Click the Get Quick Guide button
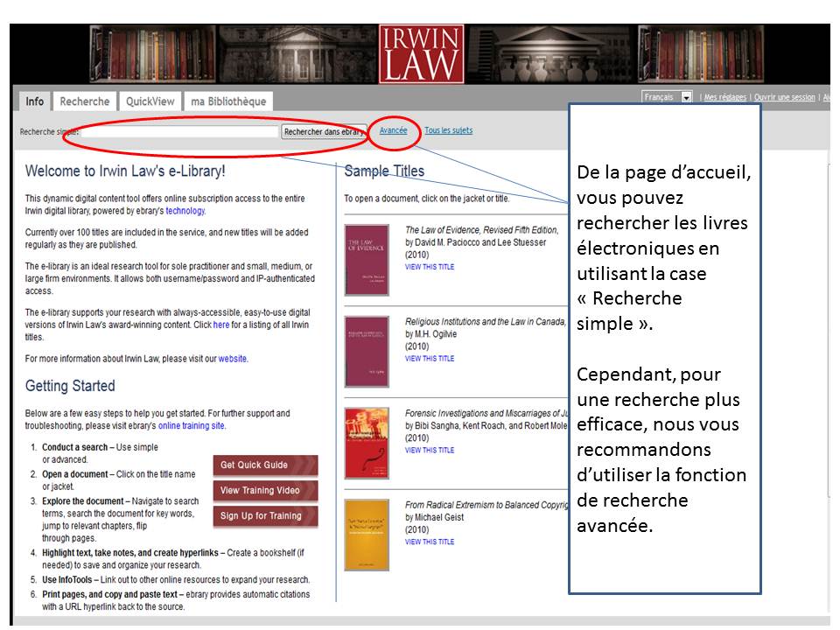Image resolution: width=840 pixels, height=630 pixels. point(265,465)
